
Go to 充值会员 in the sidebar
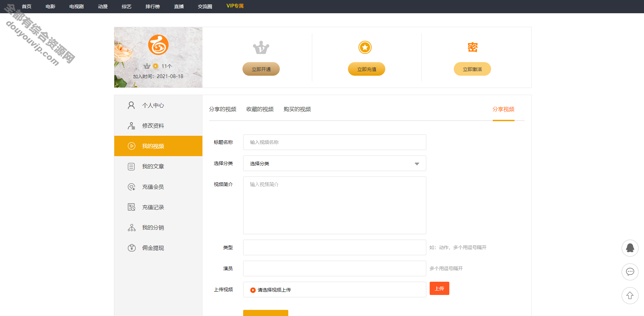(x=158, y=187)
